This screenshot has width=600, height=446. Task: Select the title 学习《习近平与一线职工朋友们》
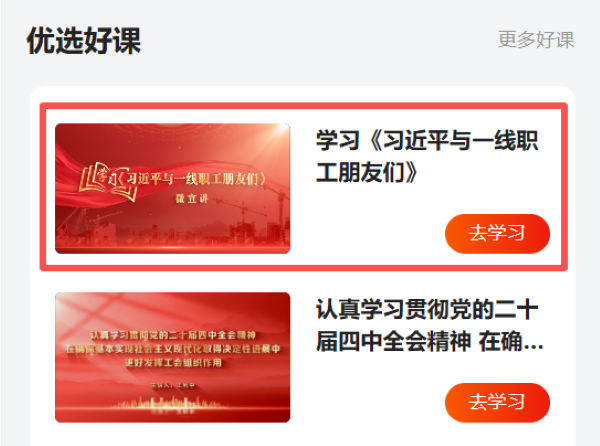pos(427,156)
